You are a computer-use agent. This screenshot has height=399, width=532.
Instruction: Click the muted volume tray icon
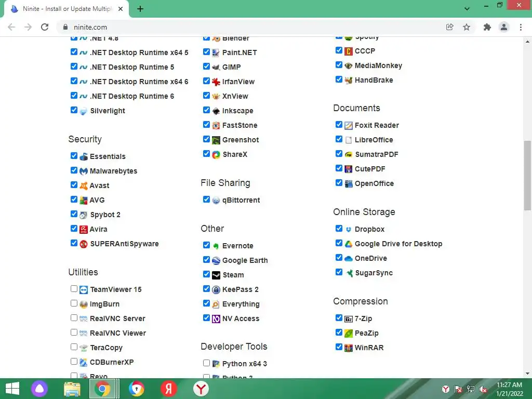pyautogui.click(x=483, y=389)
